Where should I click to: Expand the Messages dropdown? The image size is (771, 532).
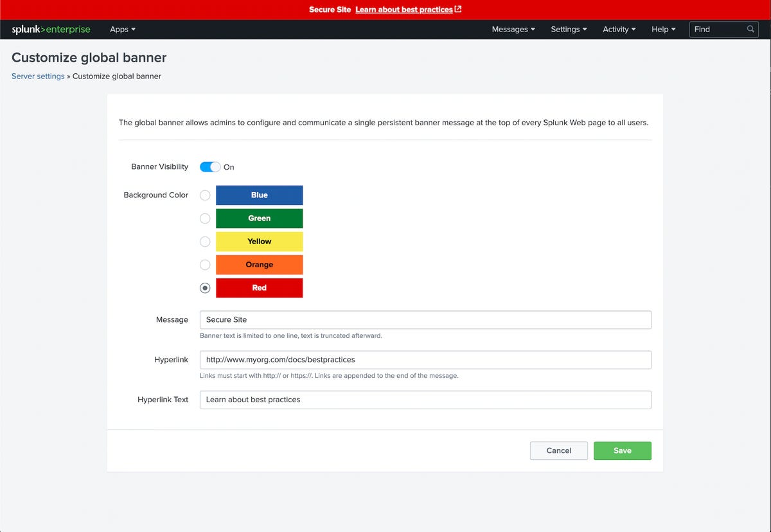pos(513,30)
